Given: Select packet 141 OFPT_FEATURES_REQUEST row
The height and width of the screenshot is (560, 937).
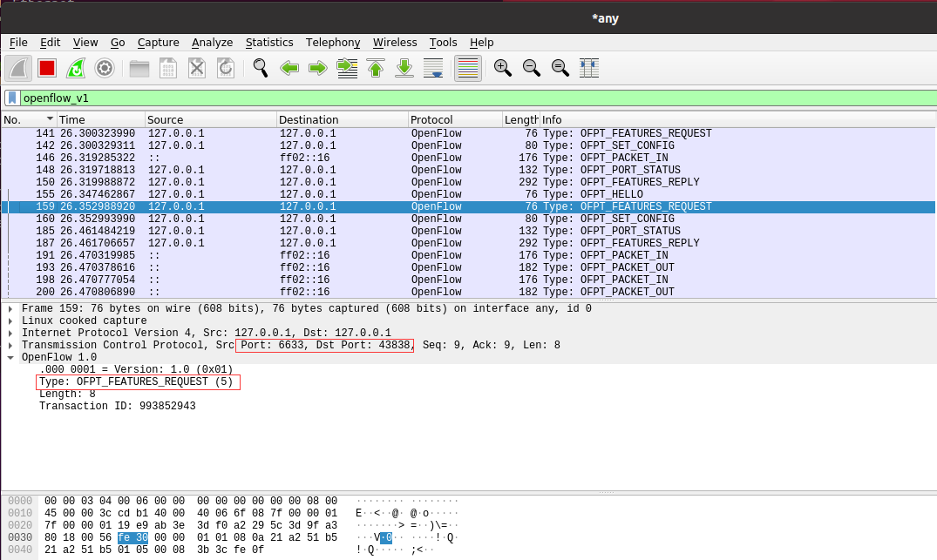Looking at the screenshot, I should point(469,133).
